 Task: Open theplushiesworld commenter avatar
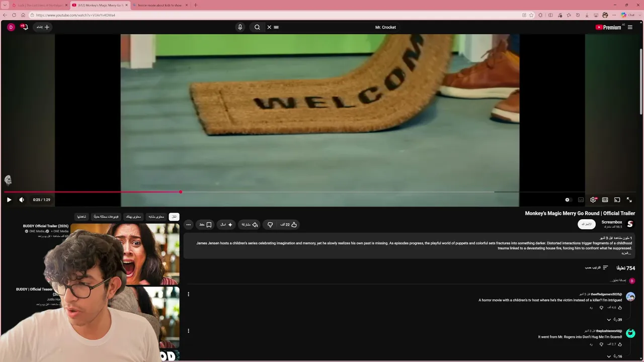630,333
